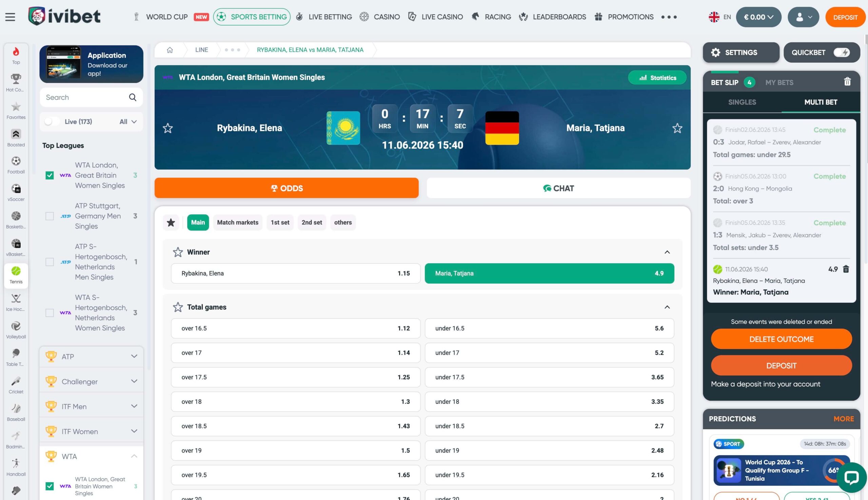Bet on Rybakina, Elena at 1.15

click(x=295, y=273)
